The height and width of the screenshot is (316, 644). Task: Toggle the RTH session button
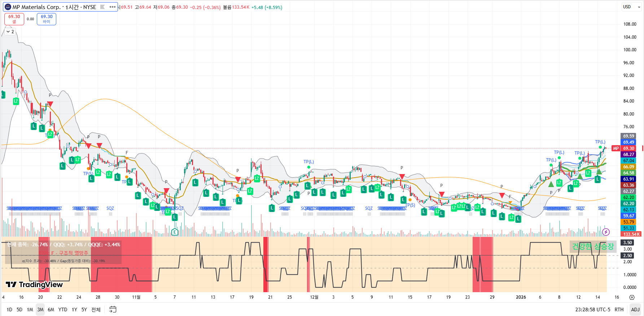619,309
